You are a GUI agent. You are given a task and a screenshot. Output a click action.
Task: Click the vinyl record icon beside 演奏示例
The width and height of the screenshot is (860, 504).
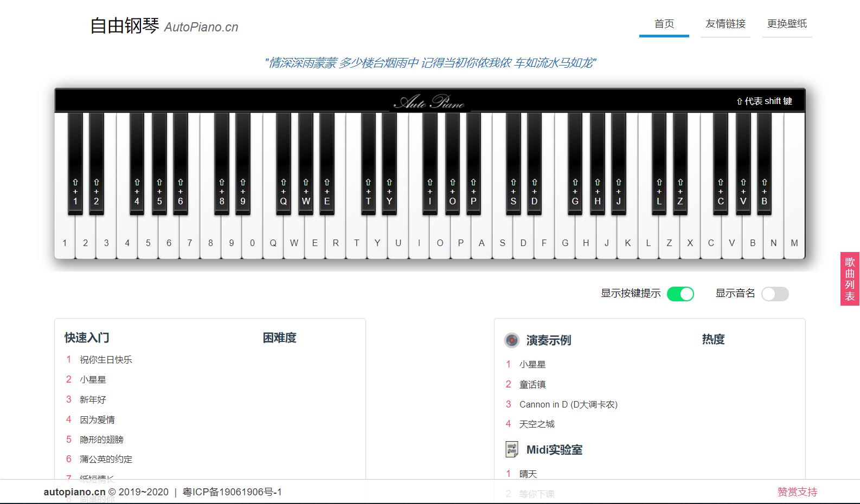[512, 340]
